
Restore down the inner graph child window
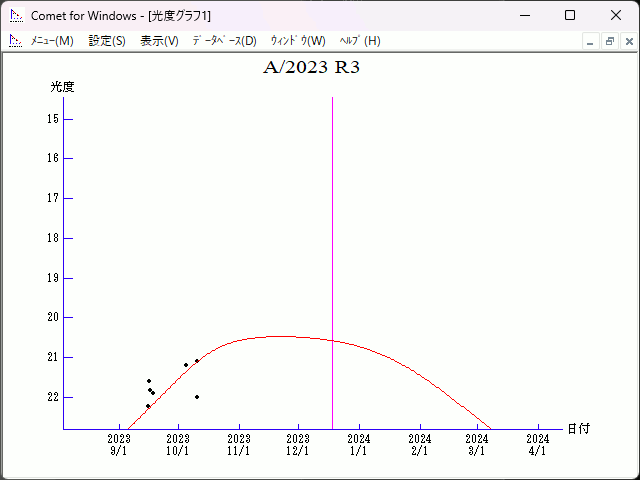[609, 41]
